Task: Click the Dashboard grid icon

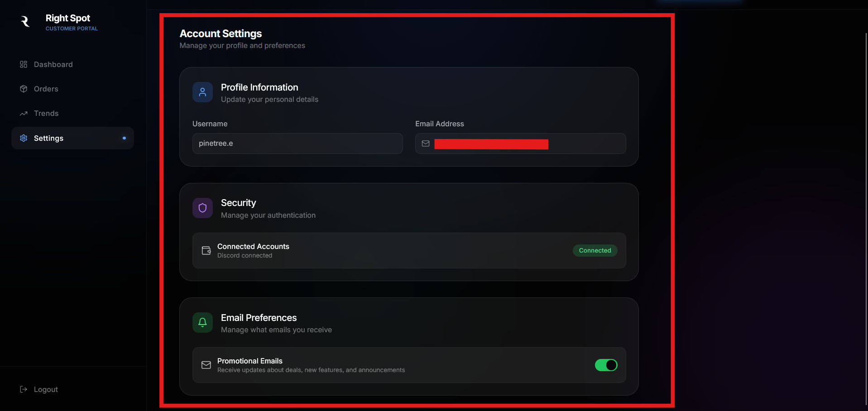Action: coord(24,64)
